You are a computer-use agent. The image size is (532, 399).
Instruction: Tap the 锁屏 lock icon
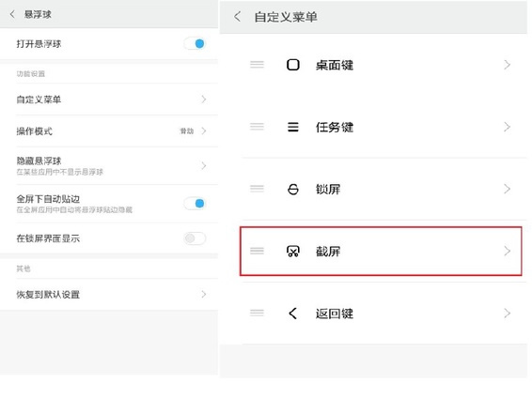click(x=293, y=189)
